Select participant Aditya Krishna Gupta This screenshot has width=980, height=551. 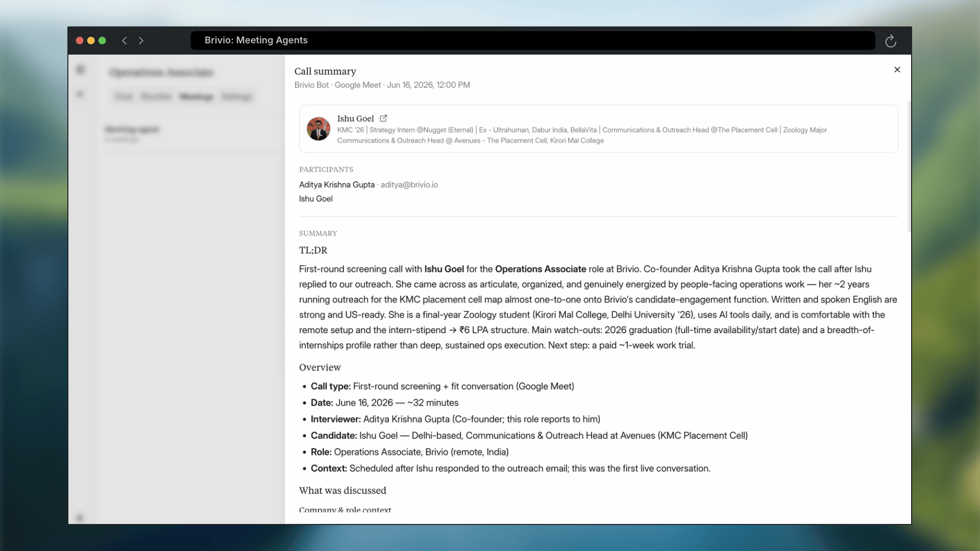(337, 185)
